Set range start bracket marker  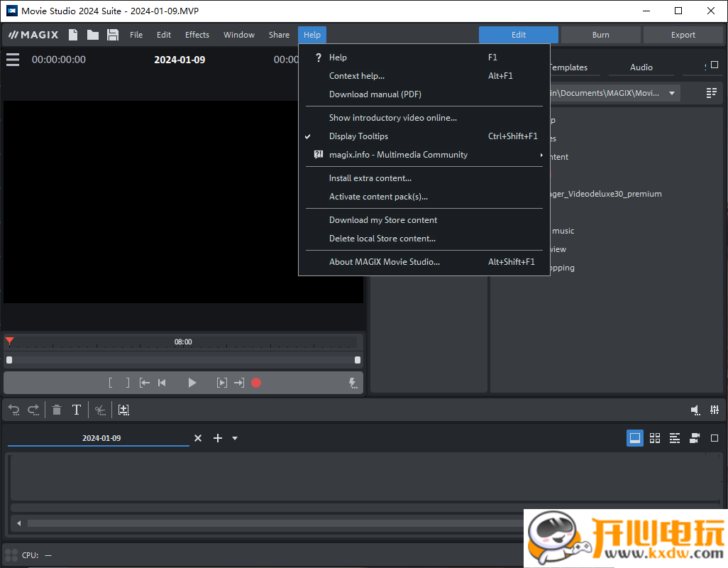(111, 383)
